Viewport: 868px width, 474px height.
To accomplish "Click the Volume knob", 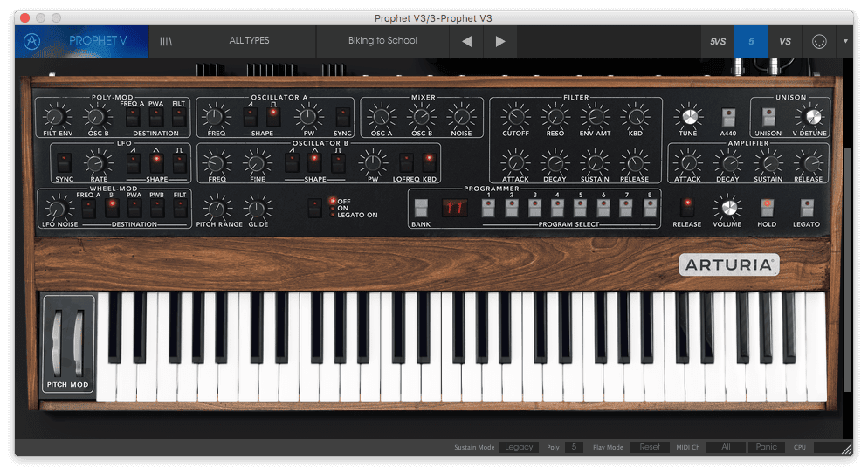I will coord(728,208).
